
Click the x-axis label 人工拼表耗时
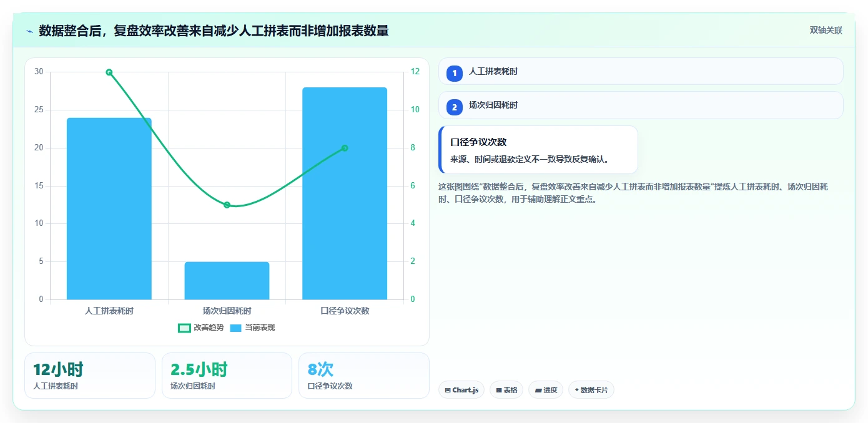109,310
